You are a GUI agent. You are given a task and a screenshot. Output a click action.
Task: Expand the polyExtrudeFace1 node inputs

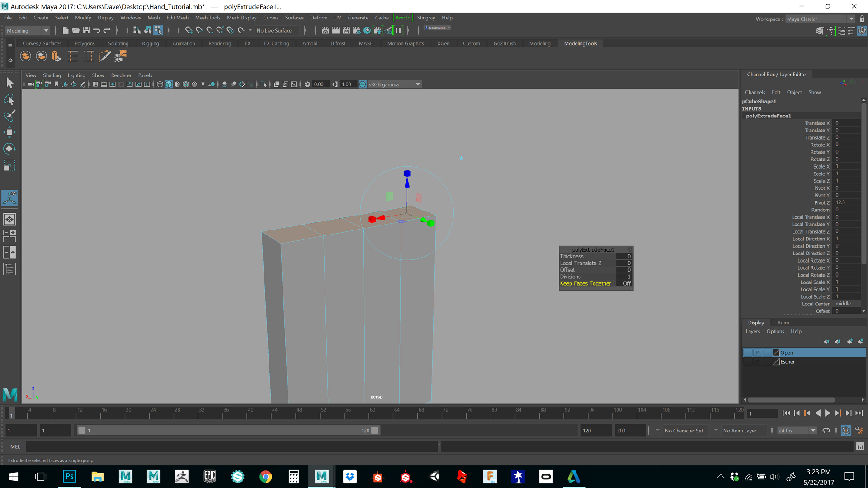coord(769,116)
